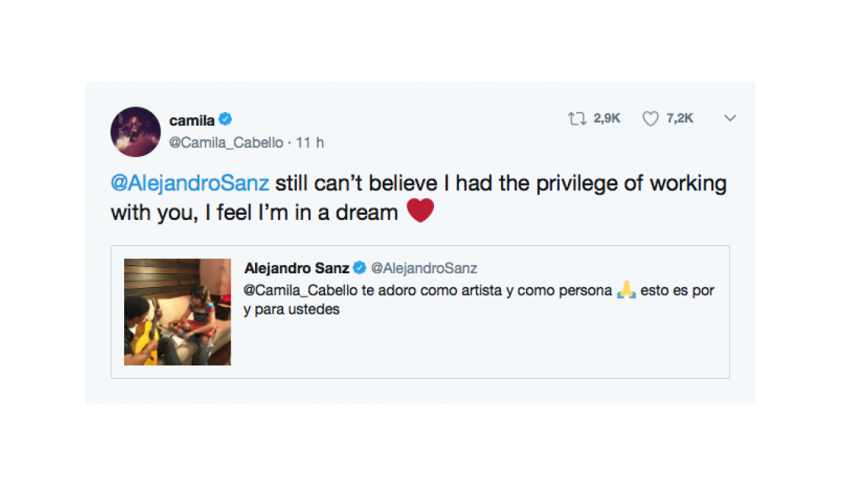Click the 2,9K retweet count
The image size is (868, 488).
607,119
